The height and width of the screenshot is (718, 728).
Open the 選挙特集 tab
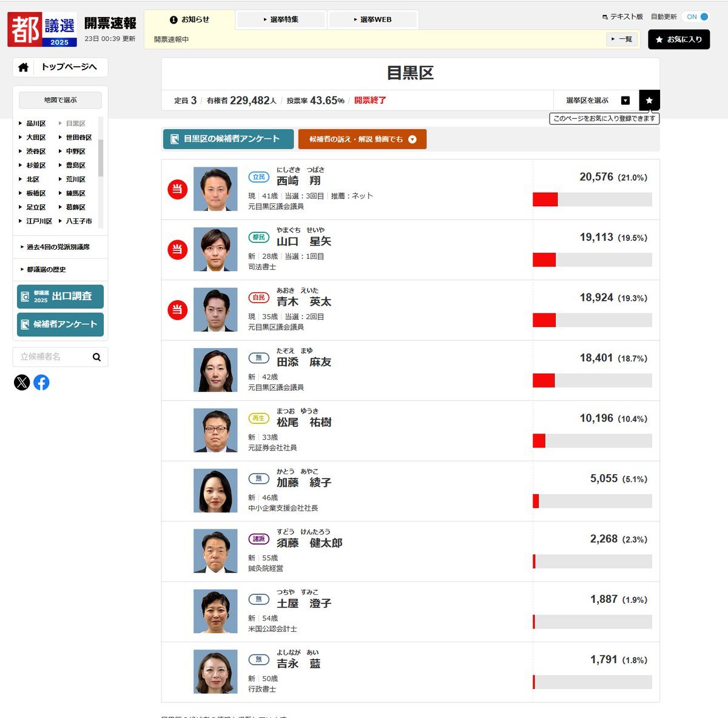(281, 19)
